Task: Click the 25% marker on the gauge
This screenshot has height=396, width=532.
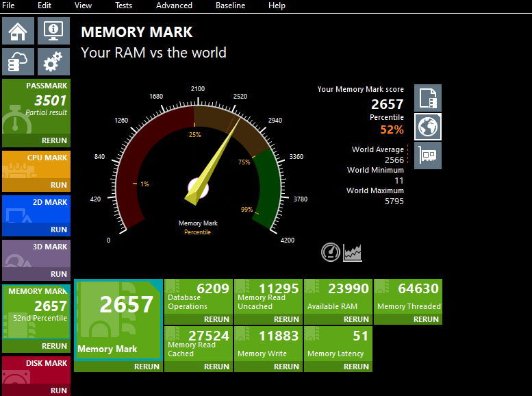Action: pyautogui.click(x=194, y=135)
